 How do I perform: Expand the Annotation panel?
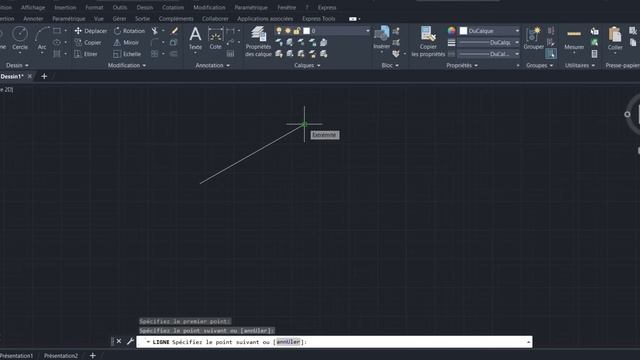click(x=213, y=65)
